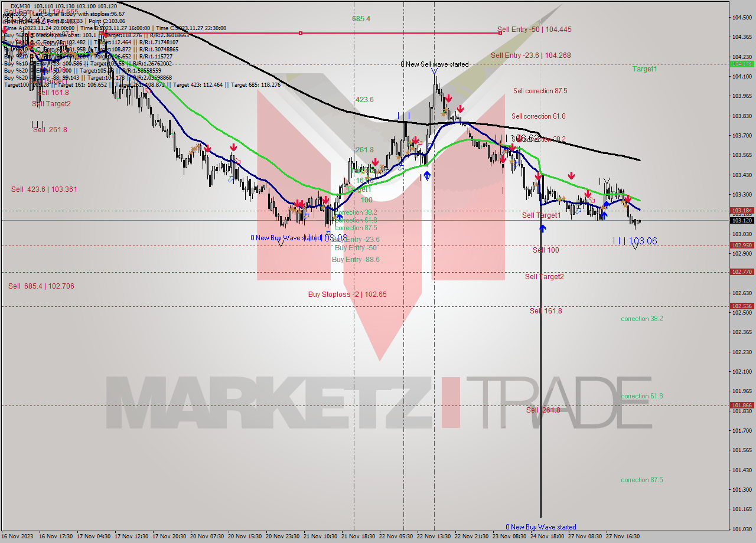Click time axis label '27 Nov 16:30'
This screenshot has width=756, height=543.
pos(624,537)
